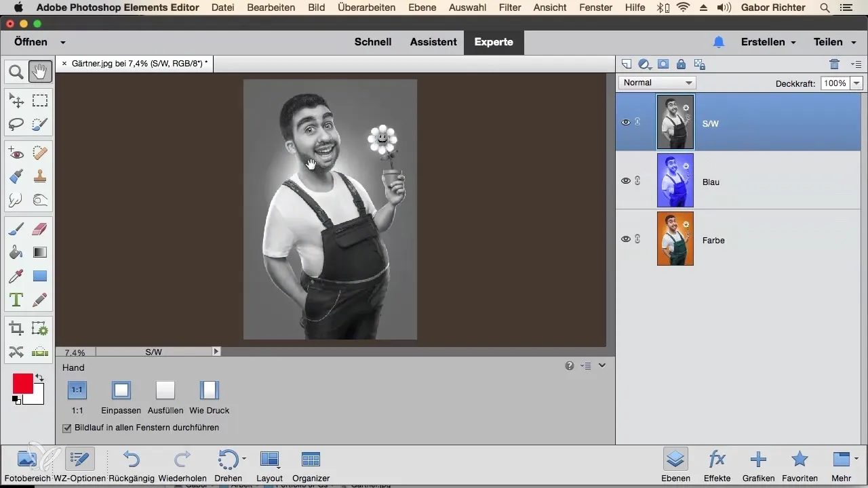Select the Brush tool

click(16, 230)
